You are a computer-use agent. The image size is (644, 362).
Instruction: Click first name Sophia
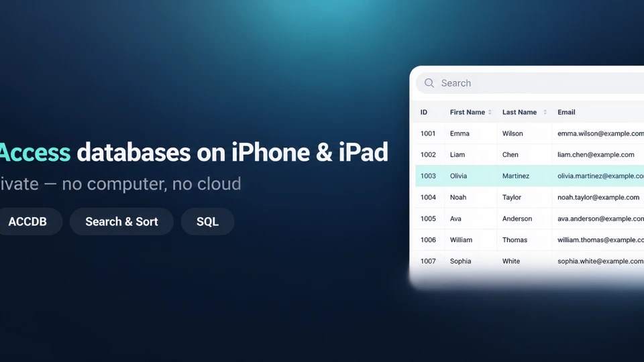pos(460,261)
